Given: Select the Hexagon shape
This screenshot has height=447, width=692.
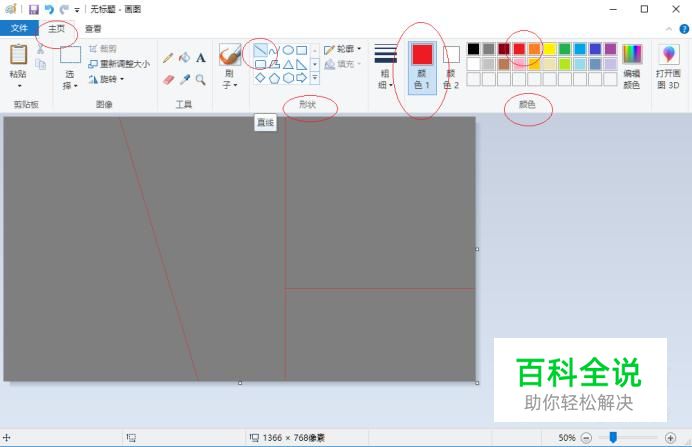Looking at the screenshot, I should [288, 78].
